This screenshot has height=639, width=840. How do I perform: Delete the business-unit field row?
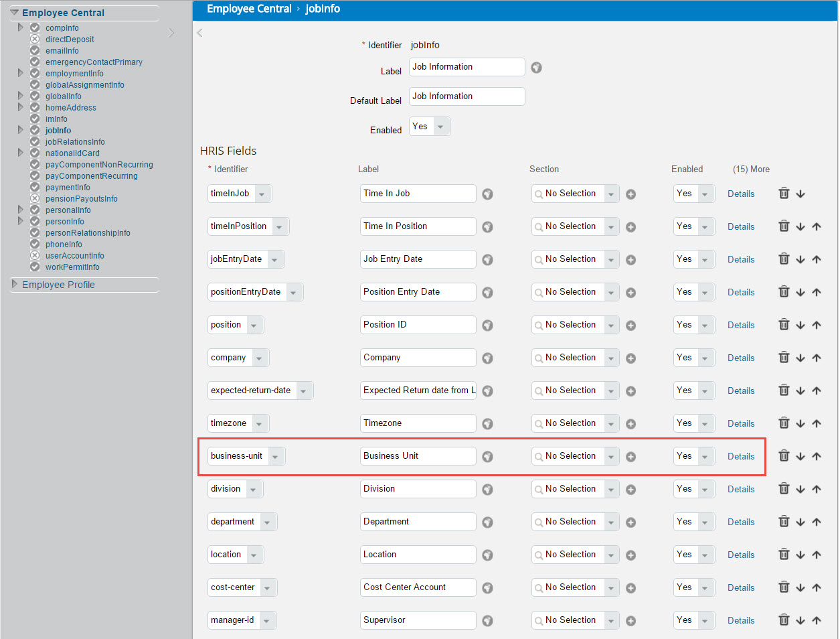784,456
